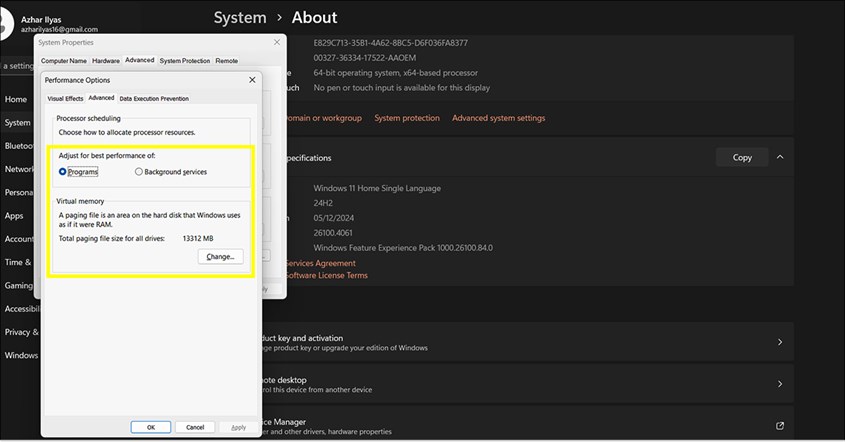Select the Programs radio button

[63, 172]
